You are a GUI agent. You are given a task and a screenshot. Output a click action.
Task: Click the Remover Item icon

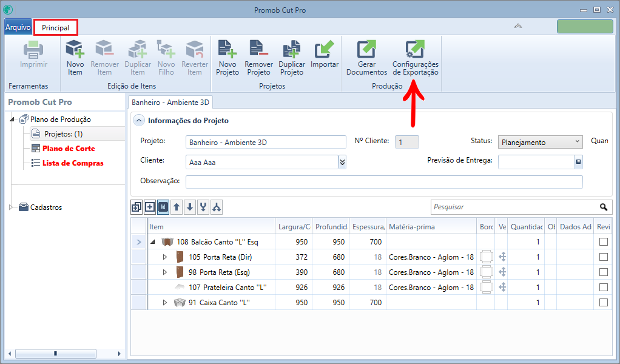[104, 49]
